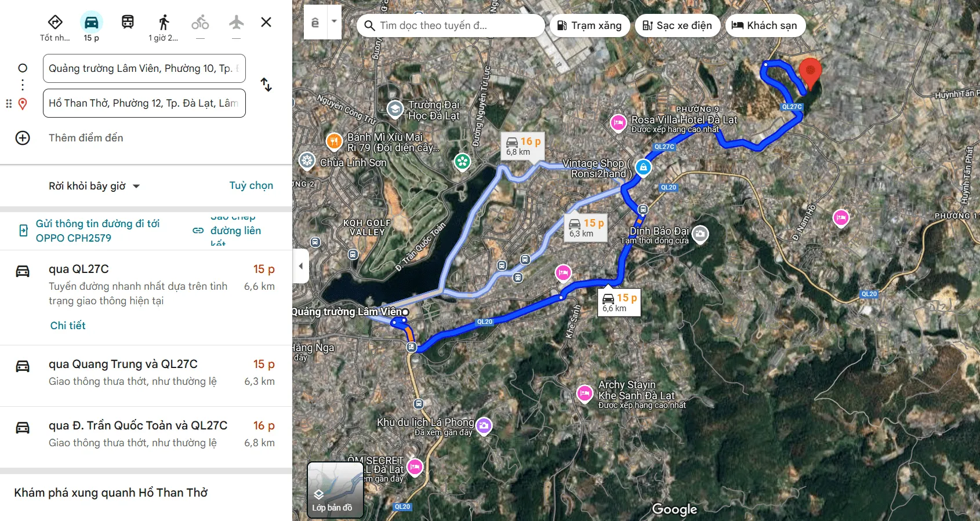Expand the dropdown beside the lock icon
This screenshot has width=980, height=521.
click(x=334, y=21)
